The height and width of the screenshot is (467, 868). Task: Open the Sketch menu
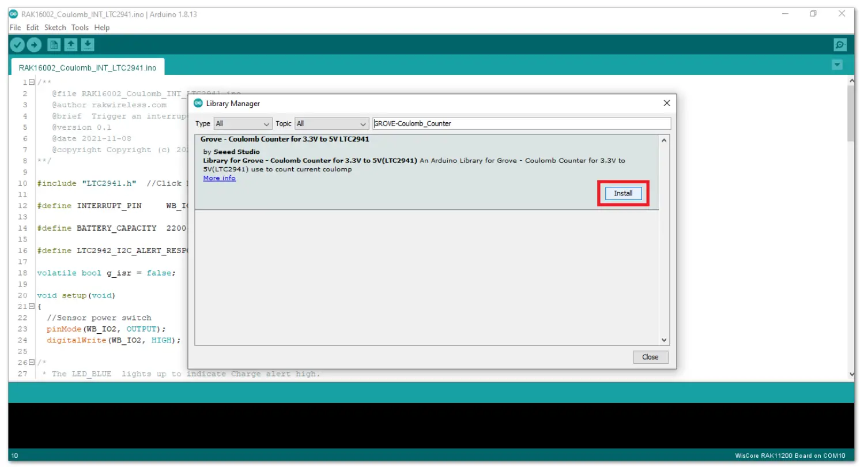point(55,27)
